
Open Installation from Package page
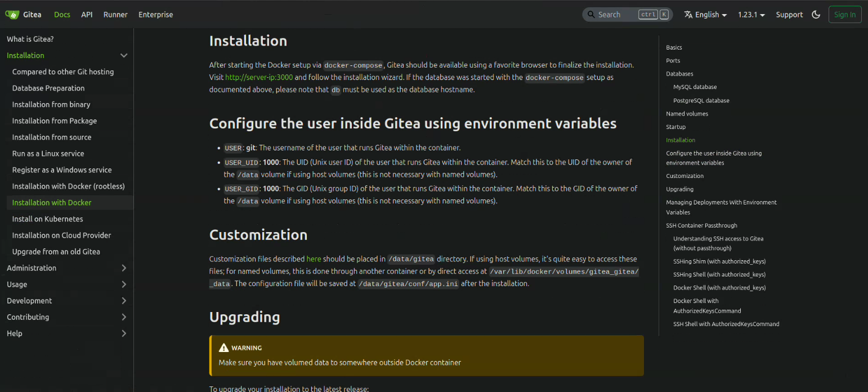click(x=55, y=121)
